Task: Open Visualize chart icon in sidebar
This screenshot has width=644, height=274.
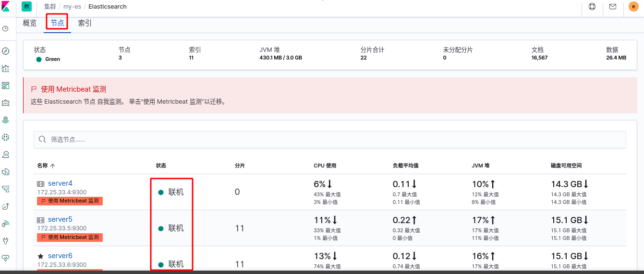Action: 5,68
